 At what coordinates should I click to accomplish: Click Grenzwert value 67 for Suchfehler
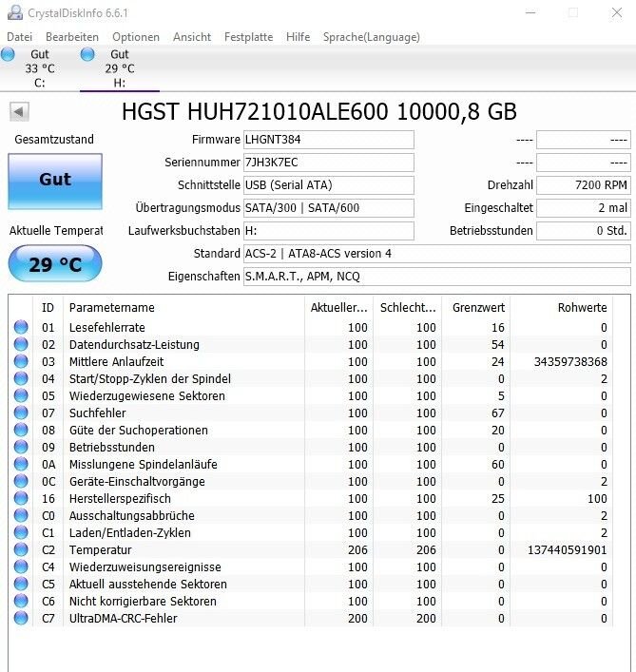coord(498,413)
